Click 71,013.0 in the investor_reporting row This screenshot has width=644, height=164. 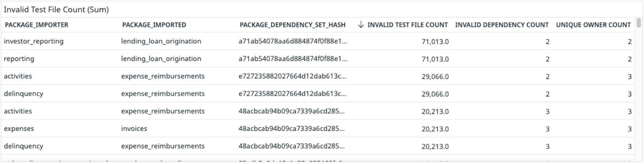point(435,42)
